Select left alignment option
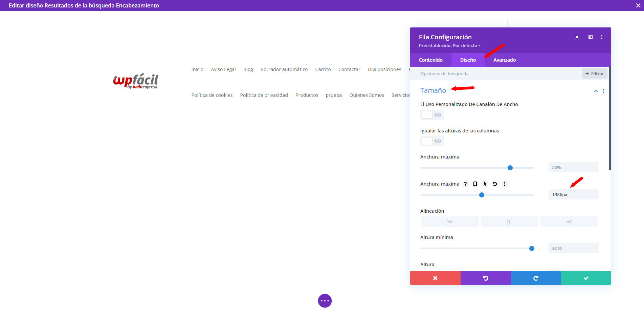The height and width of the screenshot is (316, 644). point(450,222)
